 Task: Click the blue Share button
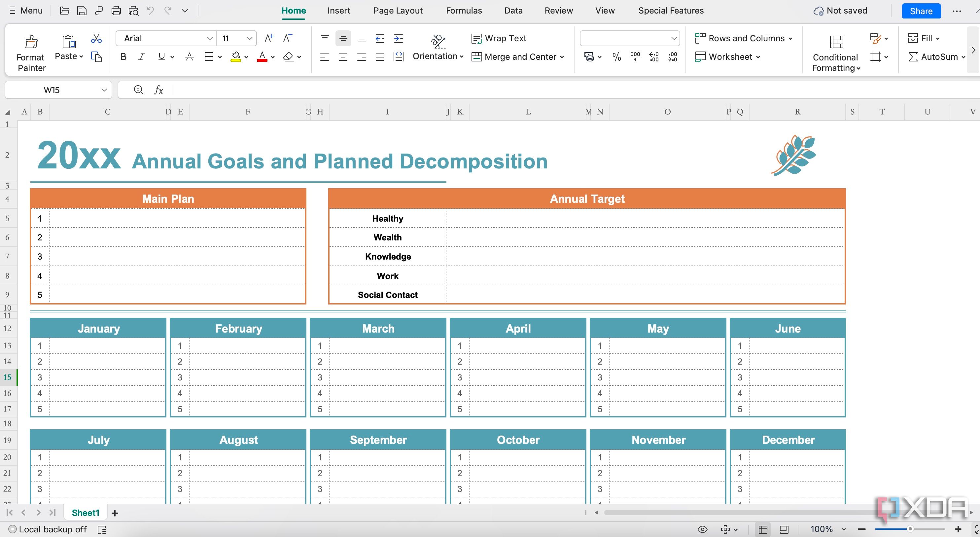click(921, 11)
